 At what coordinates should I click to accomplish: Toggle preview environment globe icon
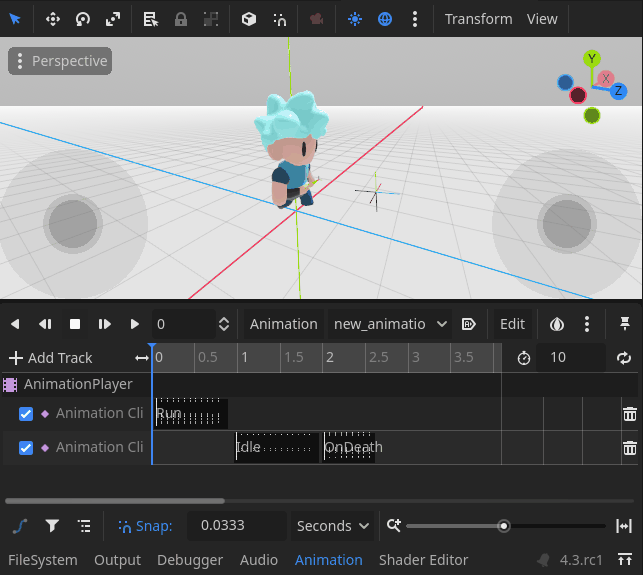(x=385, y=19)
